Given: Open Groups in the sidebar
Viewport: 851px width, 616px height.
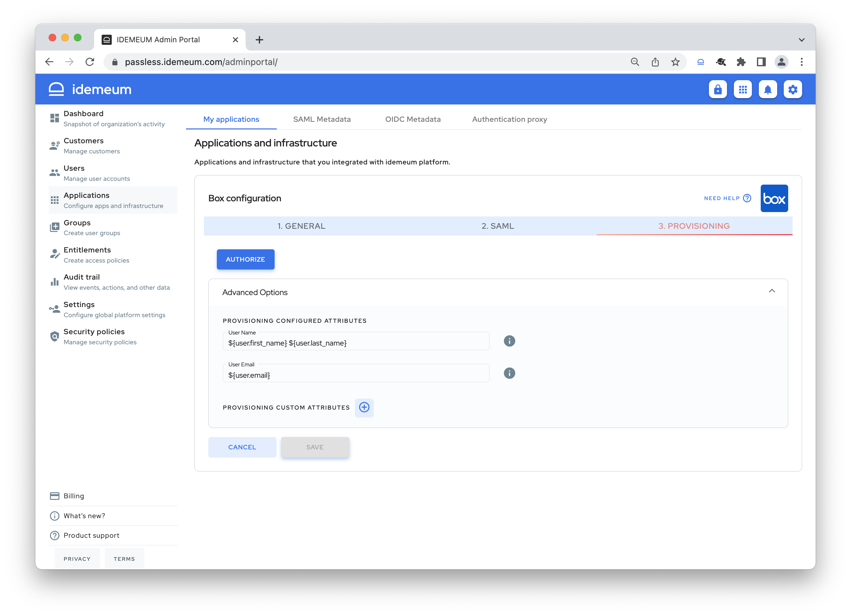Looking at the screenshot, I should point(113,227).
